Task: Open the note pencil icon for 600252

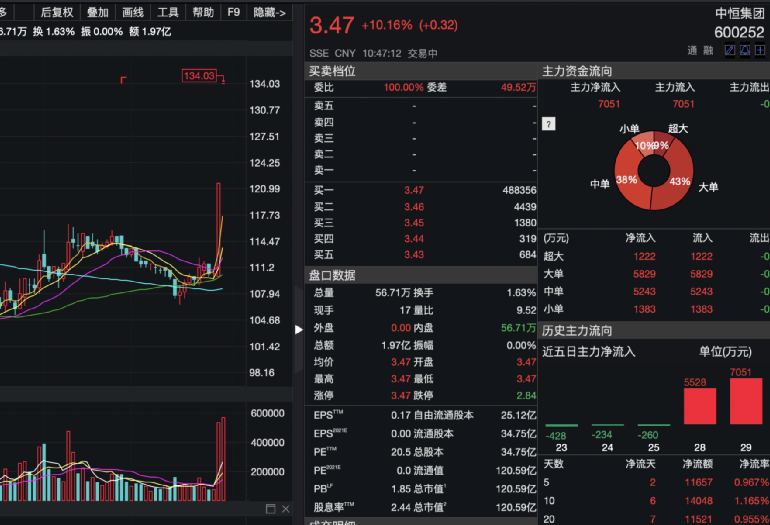Action: coord(730,50)
